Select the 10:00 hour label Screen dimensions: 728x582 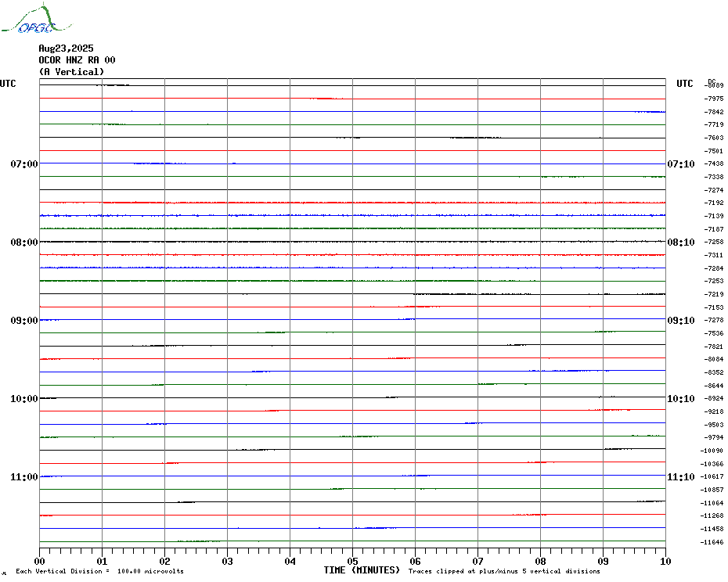pyautogui.click(x=24, y=399)
